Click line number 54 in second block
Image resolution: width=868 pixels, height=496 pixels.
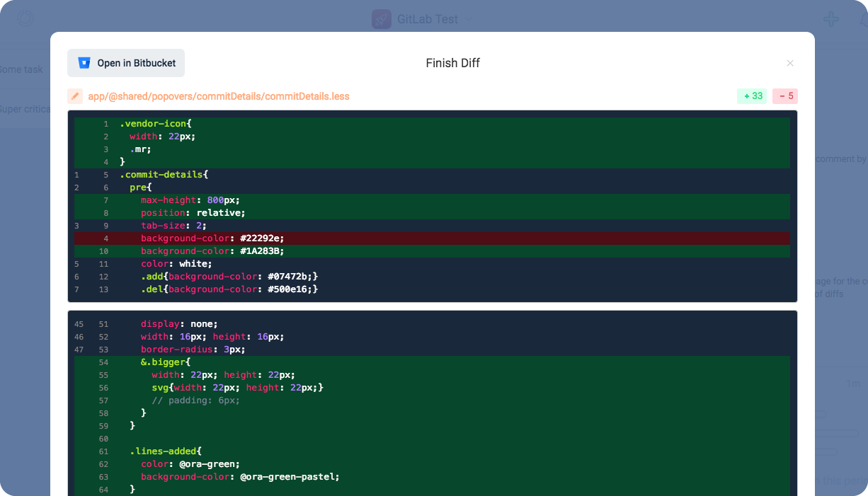pos(103,362)
